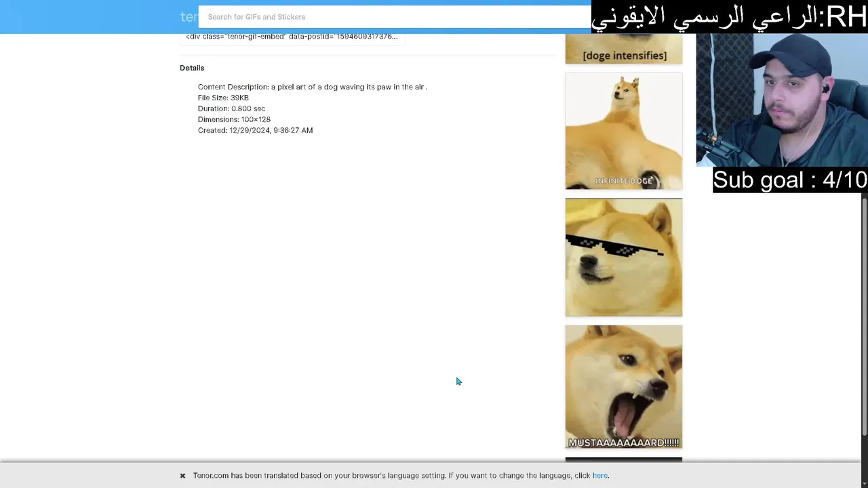Open the doge with pixel sunglasses GIF

624,258
